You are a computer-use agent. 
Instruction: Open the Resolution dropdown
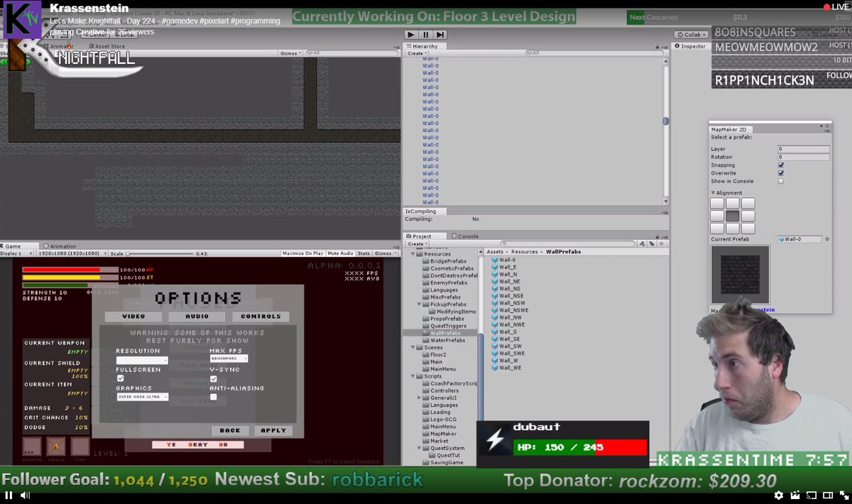tap(142, 361)
